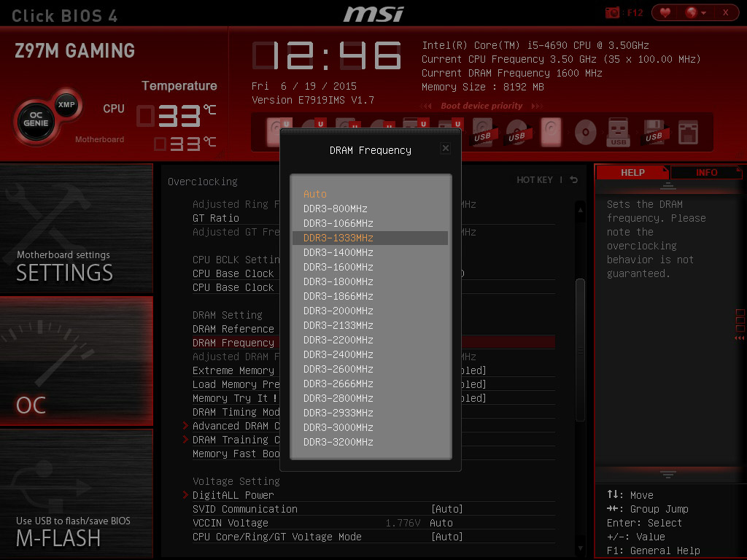Open the M-FLASH BIOS flashing panel
This screenshot has width=747, height=560.
pos(76,494)
